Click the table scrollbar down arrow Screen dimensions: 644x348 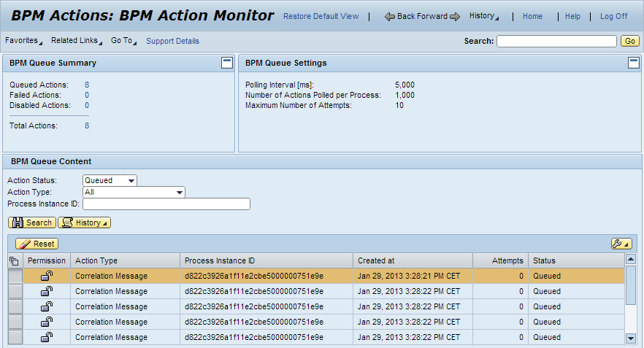pos(631,339)
